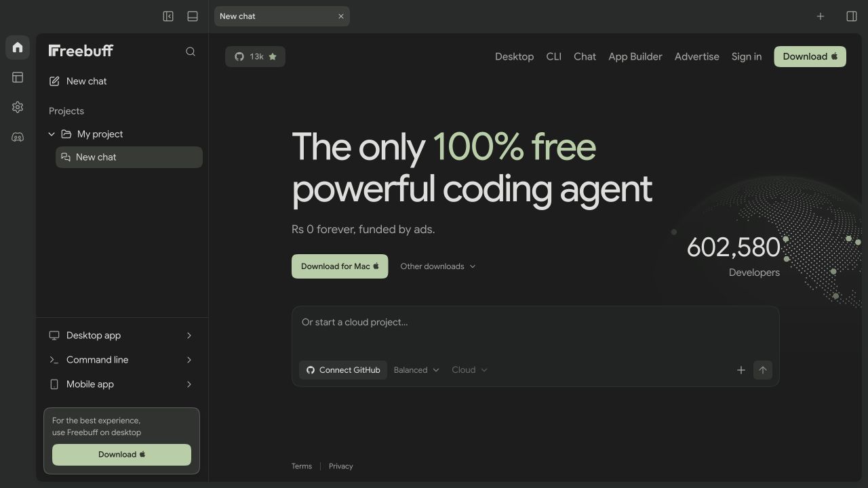Open the GitHub 13k stars badge
Image resolution: width=868 pixels, height=488 pixels.
tap(255, 57)
